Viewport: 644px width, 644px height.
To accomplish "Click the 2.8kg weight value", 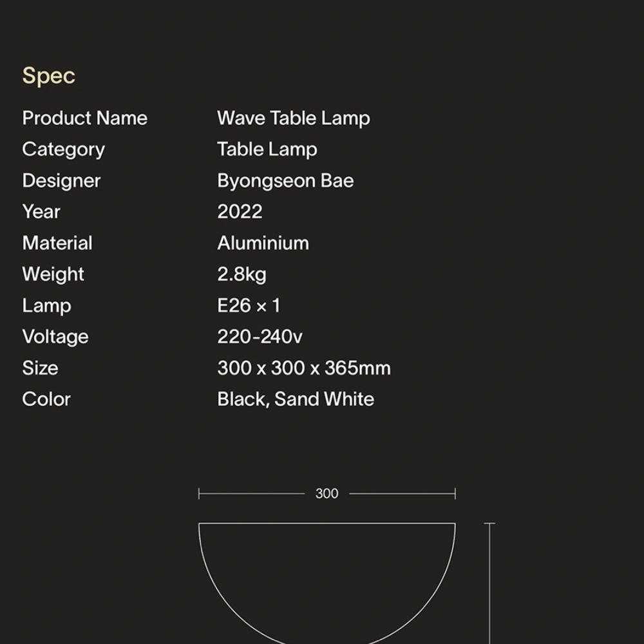I will (241, 274).
